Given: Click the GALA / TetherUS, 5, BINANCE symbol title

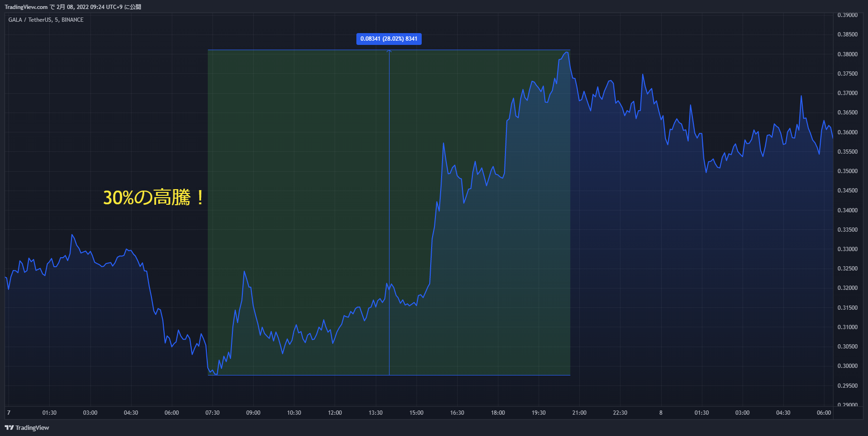Looking at the screenshot, I should 46,20.
